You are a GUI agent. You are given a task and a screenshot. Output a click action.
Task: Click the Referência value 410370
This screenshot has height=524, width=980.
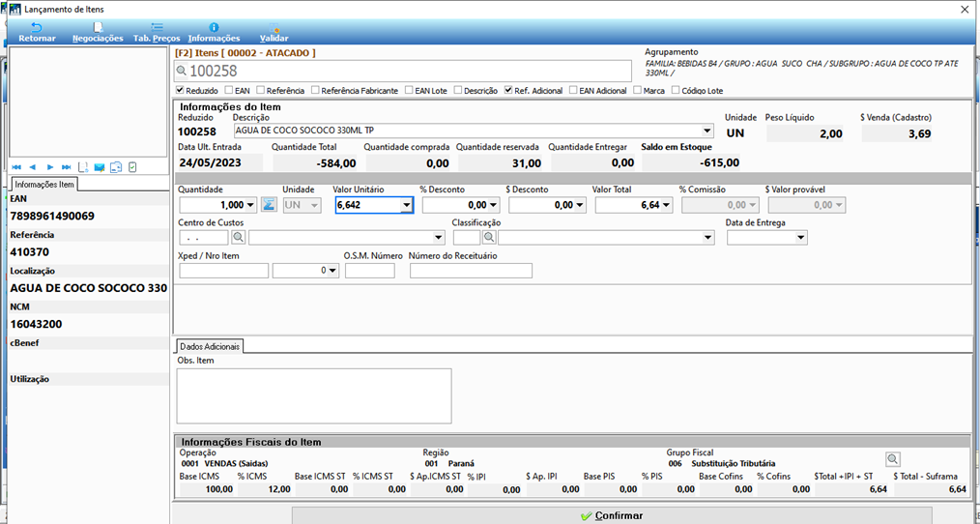29,252
